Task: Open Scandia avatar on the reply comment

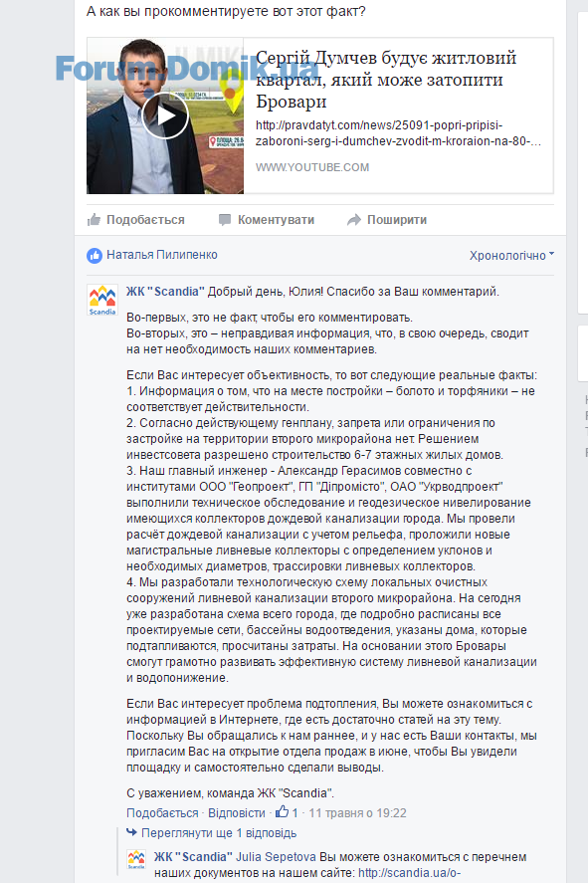Action: pos(136,859)
